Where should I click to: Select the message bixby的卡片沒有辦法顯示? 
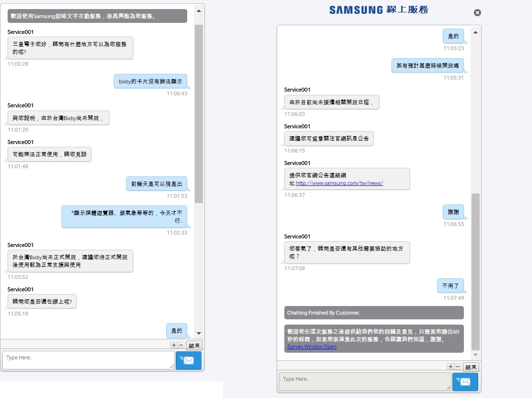151,82
